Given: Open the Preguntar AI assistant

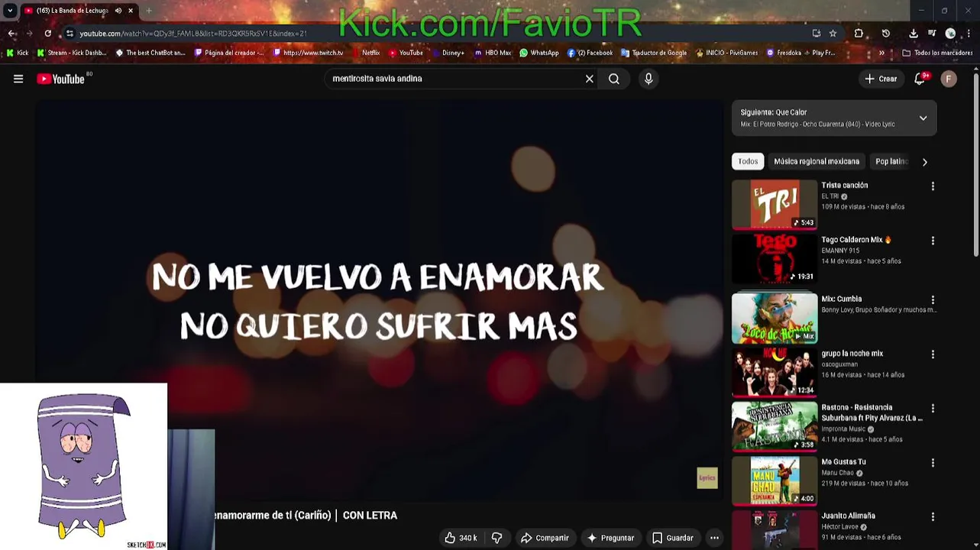Looking at the screenshot, I should pyautogui.click(x=610, y=538).
